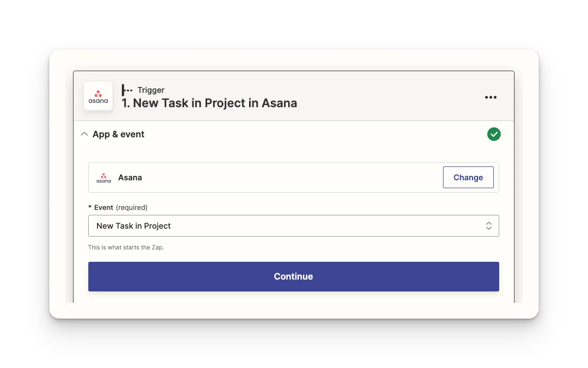Collapse the App & event section chevron
The image size is (588, 368).
(84, 134)
